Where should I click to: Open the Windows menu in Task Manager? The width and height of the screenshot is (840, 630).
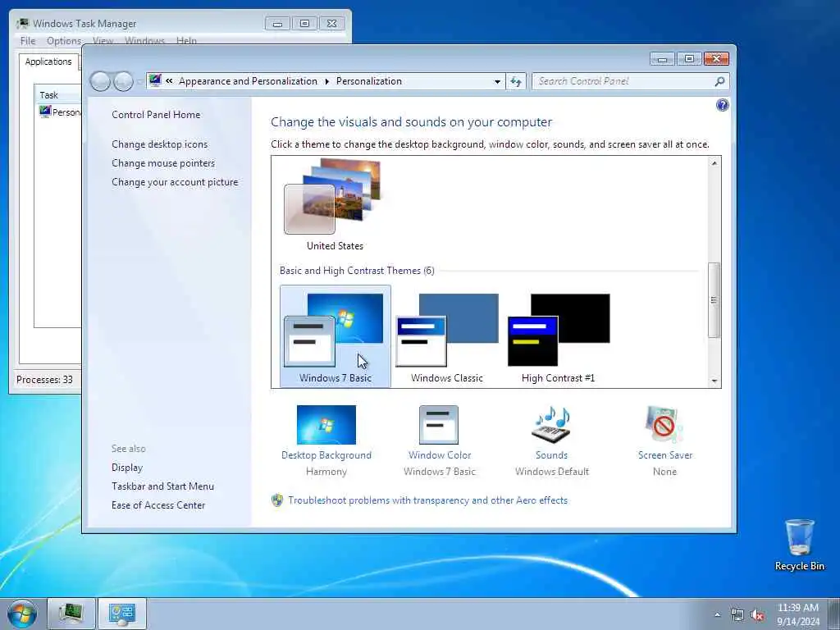point(144,41)
